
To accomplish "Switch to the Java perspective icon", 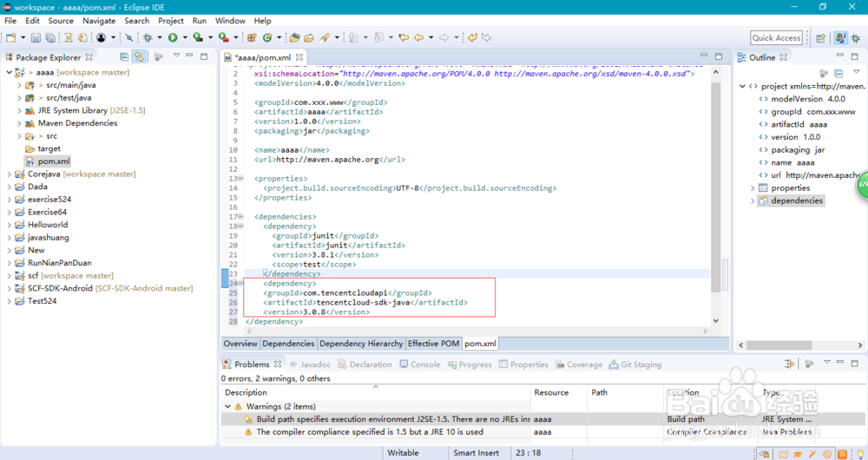I will 841,37.
